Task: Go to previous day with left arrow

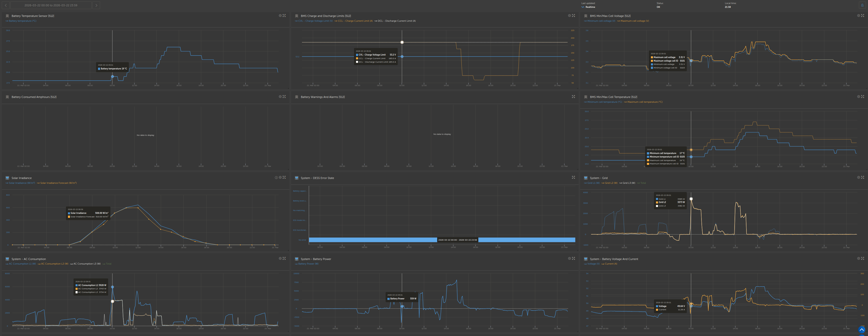Action: 6,5
